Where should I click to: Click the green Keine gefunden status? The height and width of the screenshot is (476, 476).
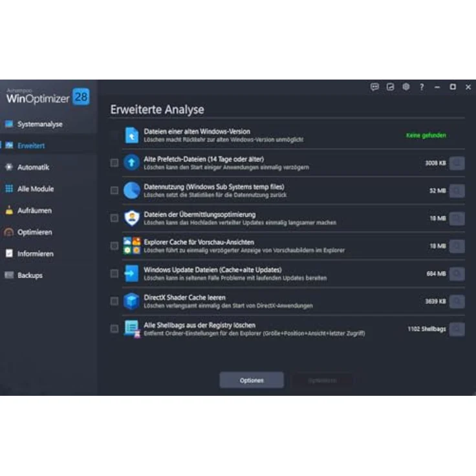[x=426, y=135]
